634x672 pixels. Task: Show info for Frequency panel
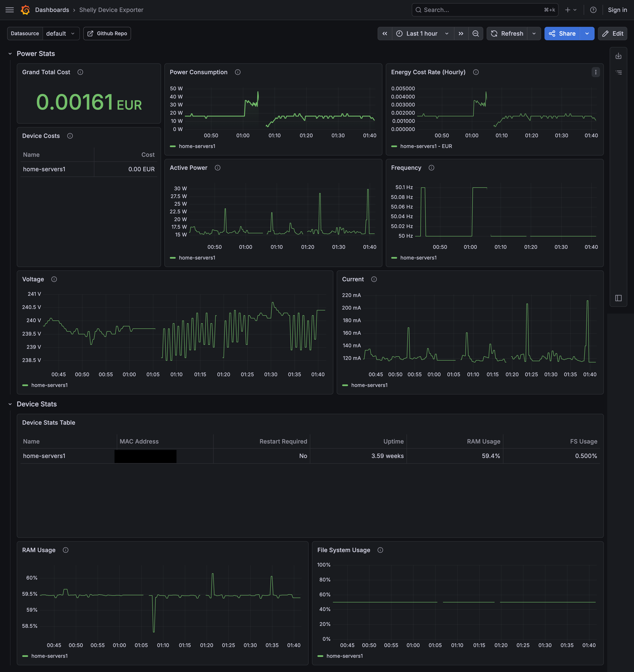(431, 168)
